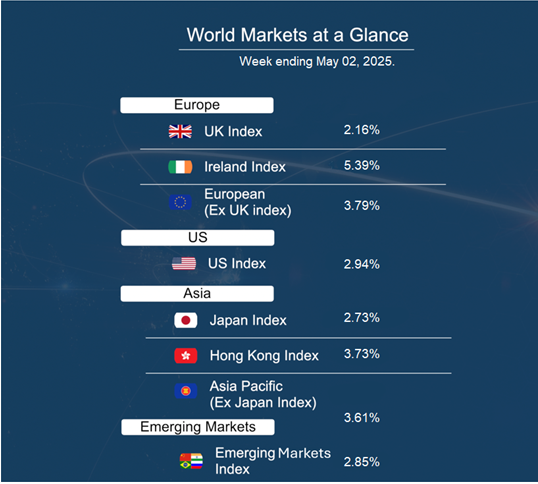The height and width of the screenshot is (484, 538).
Task: Click the US Index 2.94% value
Action: 362,264
